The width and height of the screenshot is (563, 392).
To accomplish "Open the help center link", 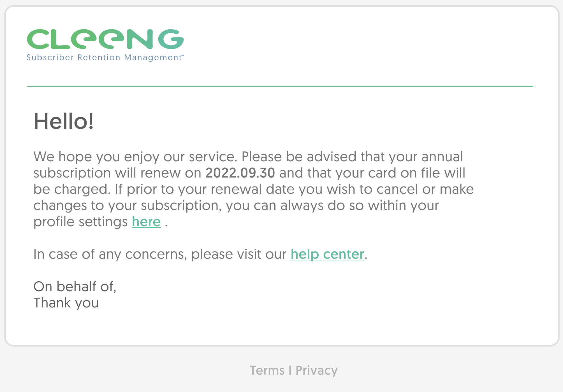I will pos(327,254).
